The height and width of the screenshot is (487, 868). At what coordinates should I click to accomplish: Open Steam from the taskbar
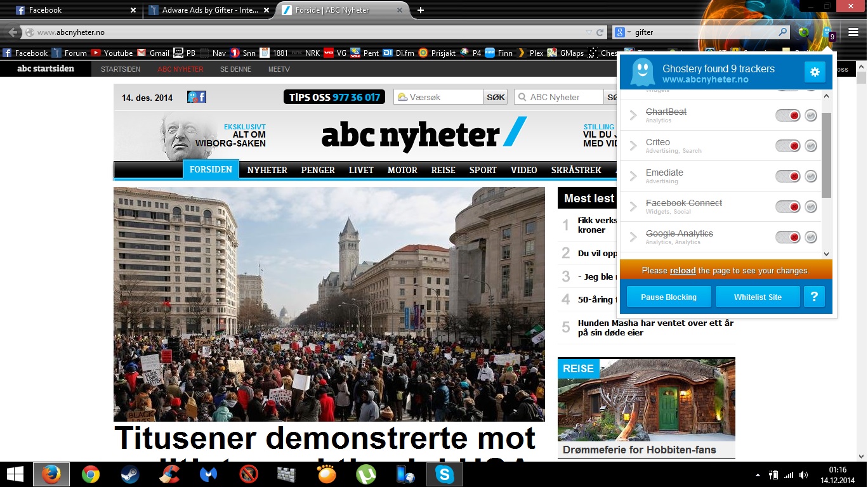130,474
